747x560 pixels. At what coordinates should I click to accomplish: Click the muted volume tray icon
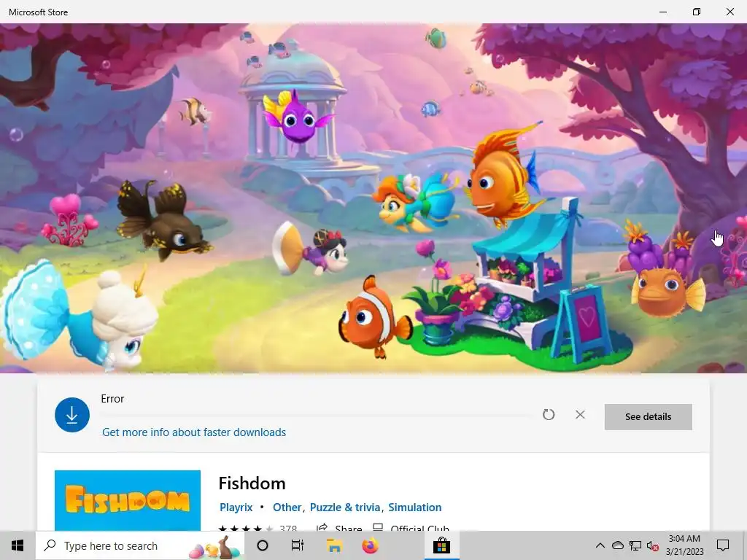653,545
